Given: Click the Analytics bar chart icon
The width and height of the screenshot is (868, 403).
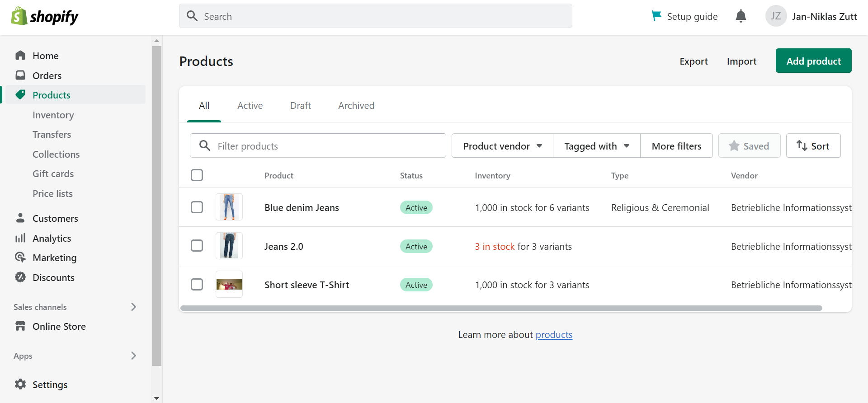Looking at the screenshot, I should click(20, 238).
